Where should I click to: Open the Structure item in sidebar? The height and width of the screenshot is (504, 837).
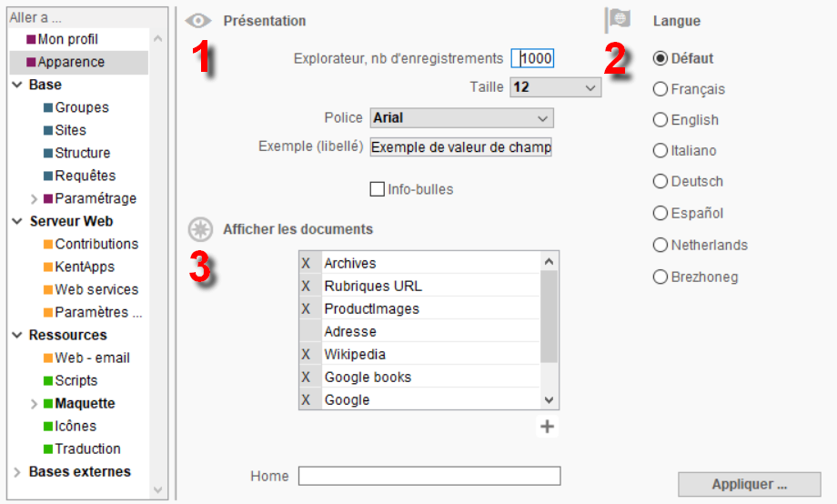[x=82, y=153]
